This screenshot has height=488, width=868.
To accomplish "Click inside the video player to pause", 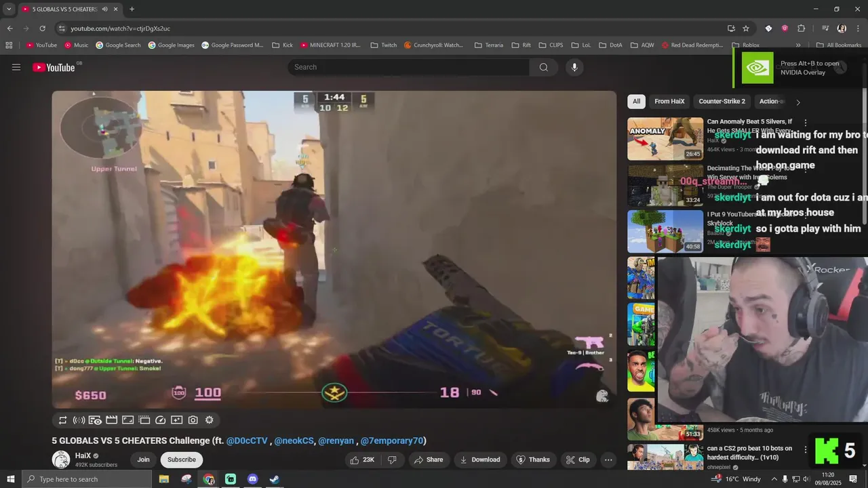I will pos(334,249).
